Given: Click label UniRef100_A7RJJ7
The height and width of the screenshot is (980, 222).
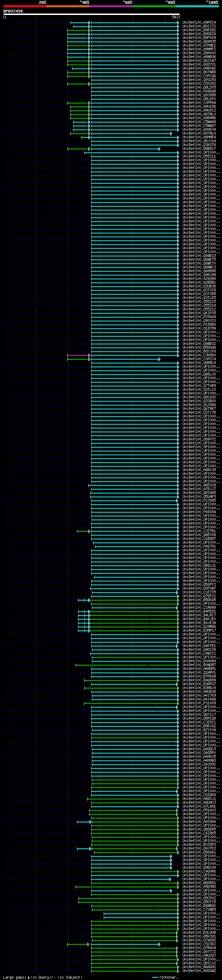Looking at the screenshot, I should [x=199, y=489].
